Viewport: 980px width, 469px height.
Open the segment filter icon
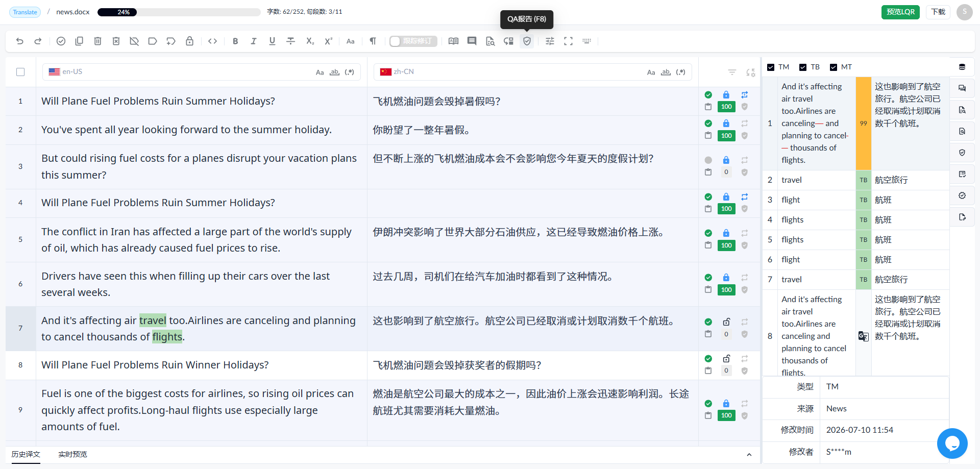[x=732, y=72]
